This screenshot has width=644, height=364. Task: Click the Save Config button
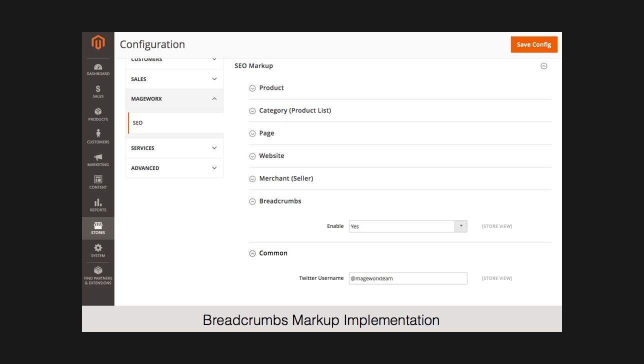coord(533,44)
